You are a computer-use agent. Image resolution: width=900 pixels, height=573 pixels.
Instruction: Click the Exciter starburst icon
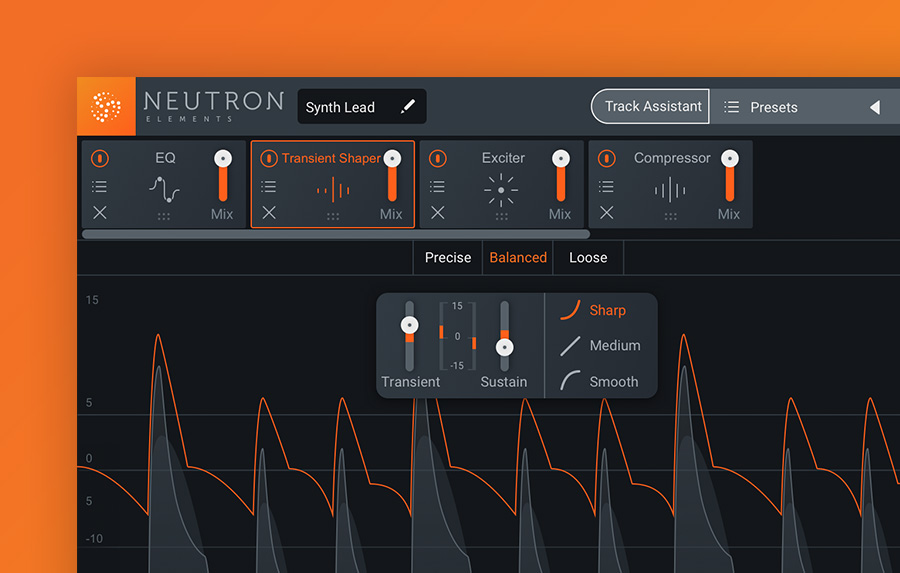pos(501,189)
